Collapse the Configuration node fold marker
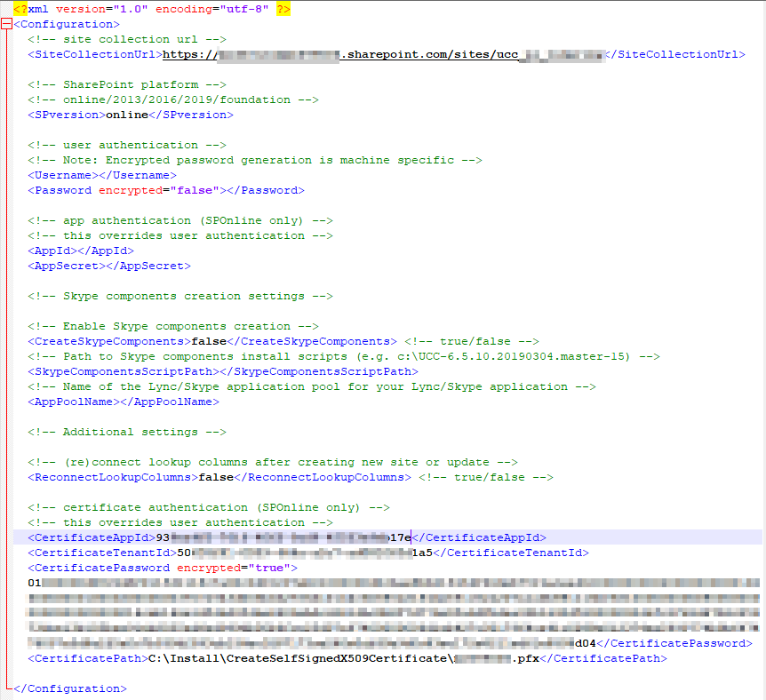Image resolution: width=766 pixels, height=700 pixels. coord(7,24)
